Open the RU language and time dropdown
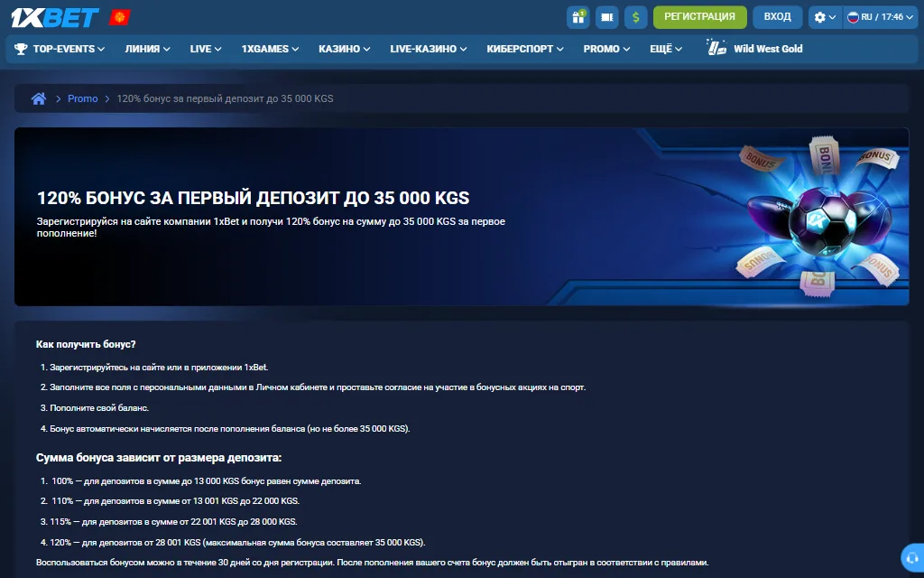This screenshot has height=578, width=924. 880,17
